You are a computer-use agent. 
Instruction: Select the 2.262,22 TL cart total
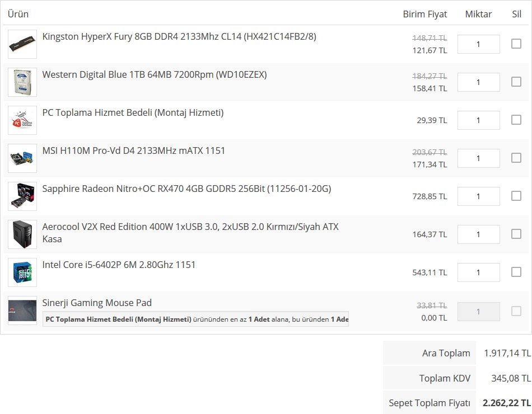[507, 403]
